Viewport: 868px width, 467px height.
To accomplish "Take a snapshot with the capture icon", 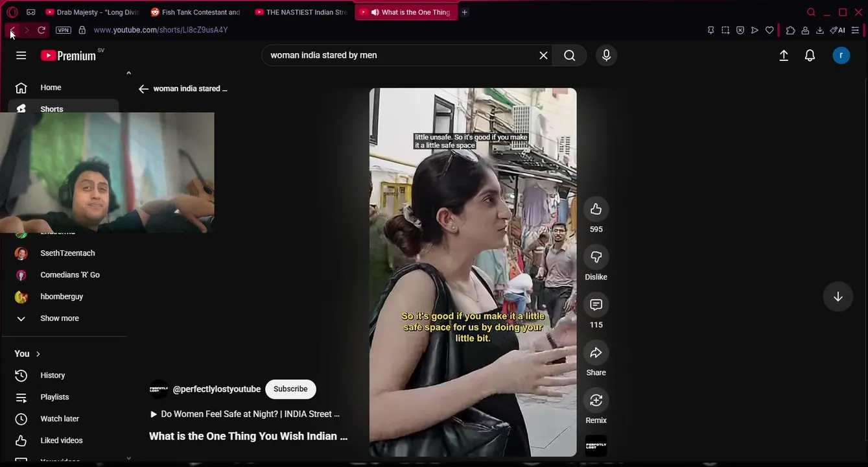I will coord(725,30).
